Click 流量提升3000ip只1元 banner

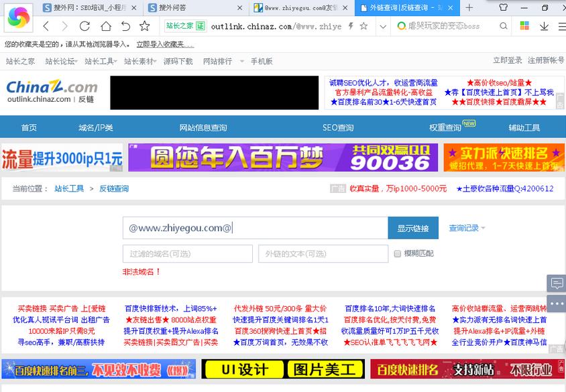point(62,157)
